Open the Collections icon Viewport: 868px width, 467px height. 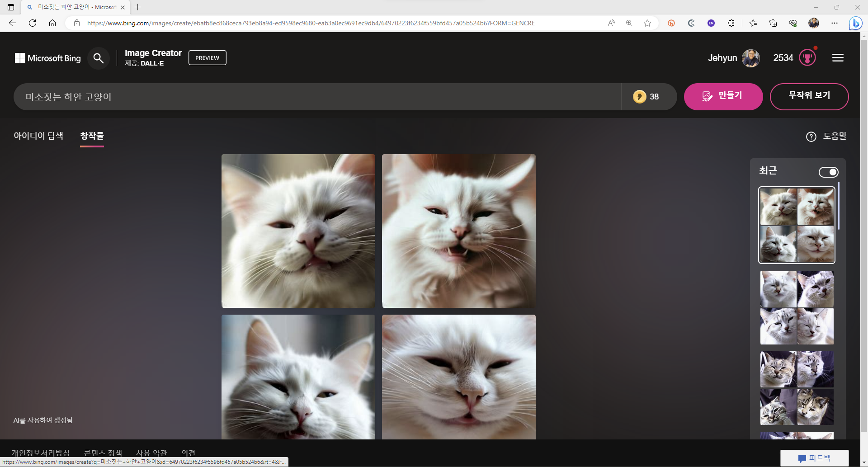click(x=773, y=23)
